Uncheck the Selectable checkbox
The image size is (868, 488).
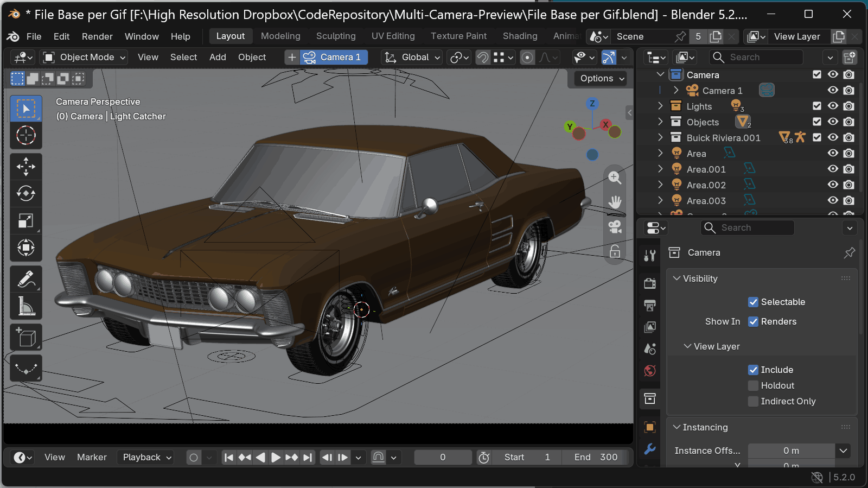point(753,302)
